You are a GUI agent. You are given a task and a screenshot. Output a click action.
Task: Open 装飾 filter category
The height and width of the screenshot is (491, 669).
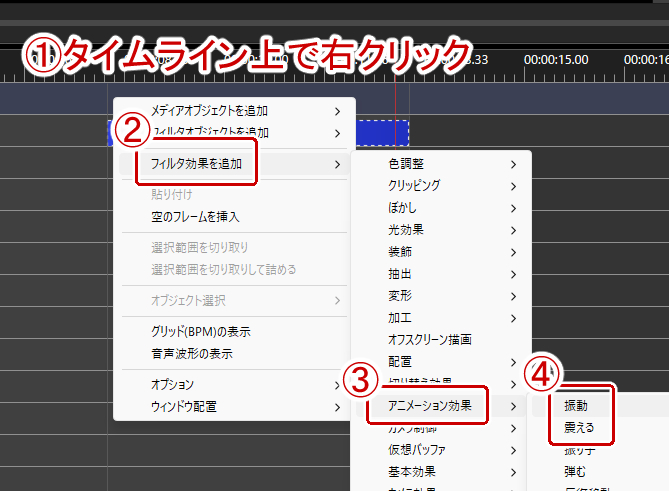point(441,252)
